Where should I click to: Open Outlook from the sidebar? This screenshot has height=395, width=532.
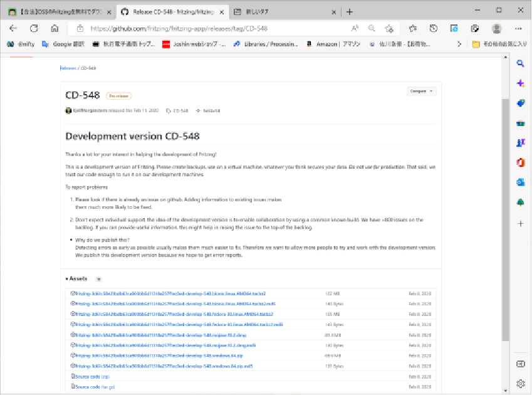[x=521, y=182]
